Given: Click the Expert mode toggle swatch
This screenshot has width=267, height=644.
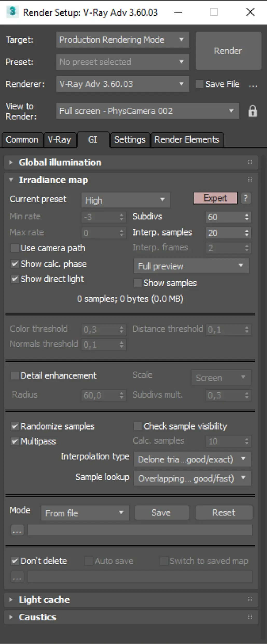Looking at the screenshot, I should click(x=215, y=198).
